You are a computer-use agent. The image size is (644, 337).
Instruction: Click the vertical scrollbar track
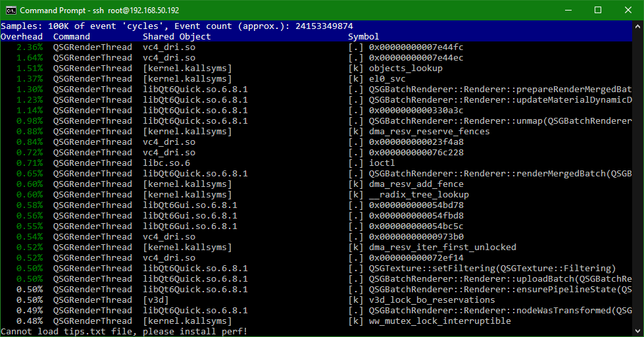pyautogui.click(x=637, y=178)
